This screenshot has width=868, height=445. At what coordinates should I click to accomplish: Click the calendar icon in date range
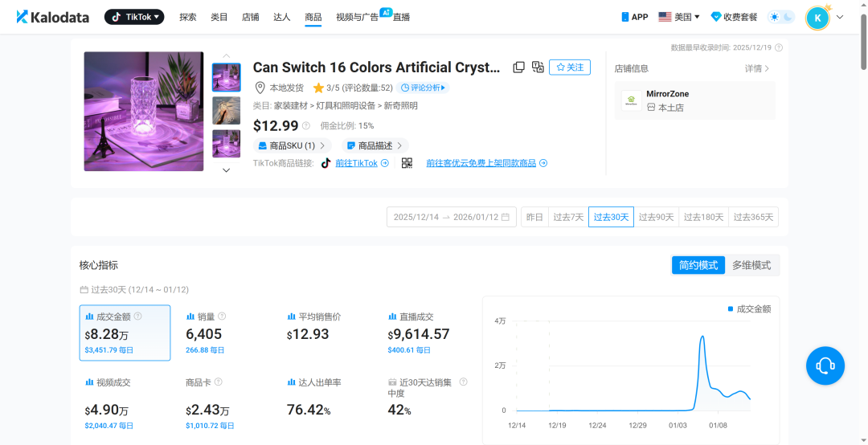(x=505, y=217)
